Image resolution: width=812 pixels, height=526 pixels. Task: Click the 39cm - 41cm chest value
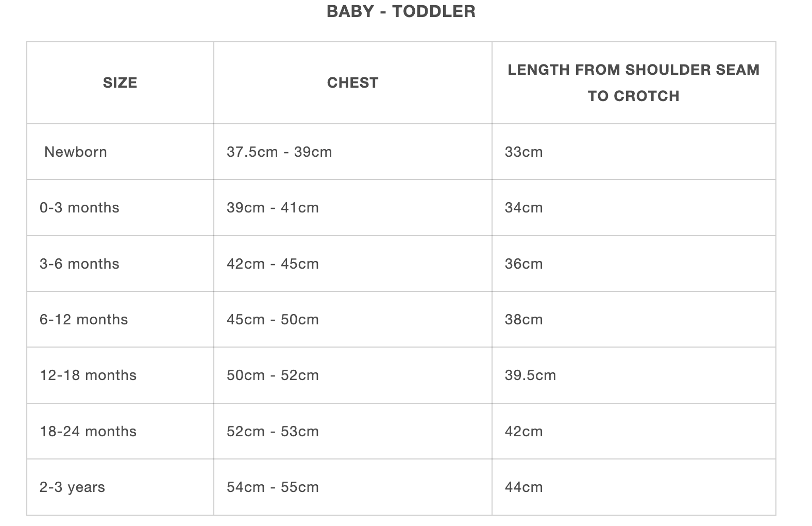tap(273, 207)
